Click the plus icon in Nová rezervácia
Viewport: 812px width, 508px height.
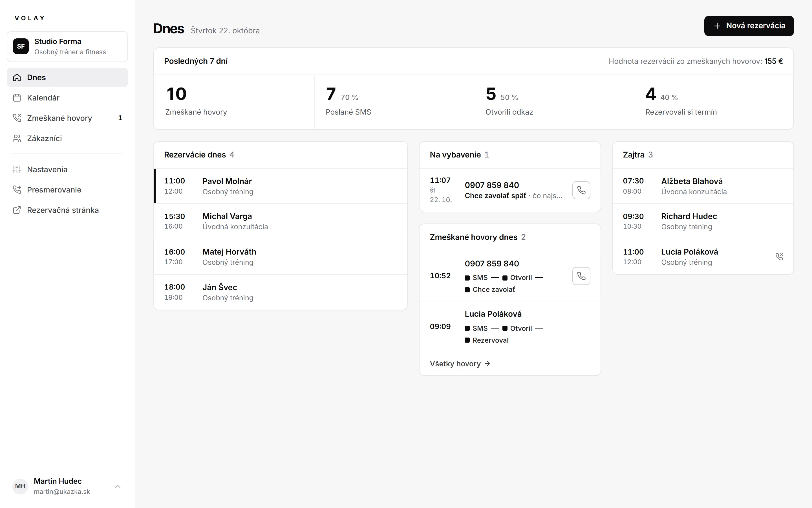coord(717,26)
